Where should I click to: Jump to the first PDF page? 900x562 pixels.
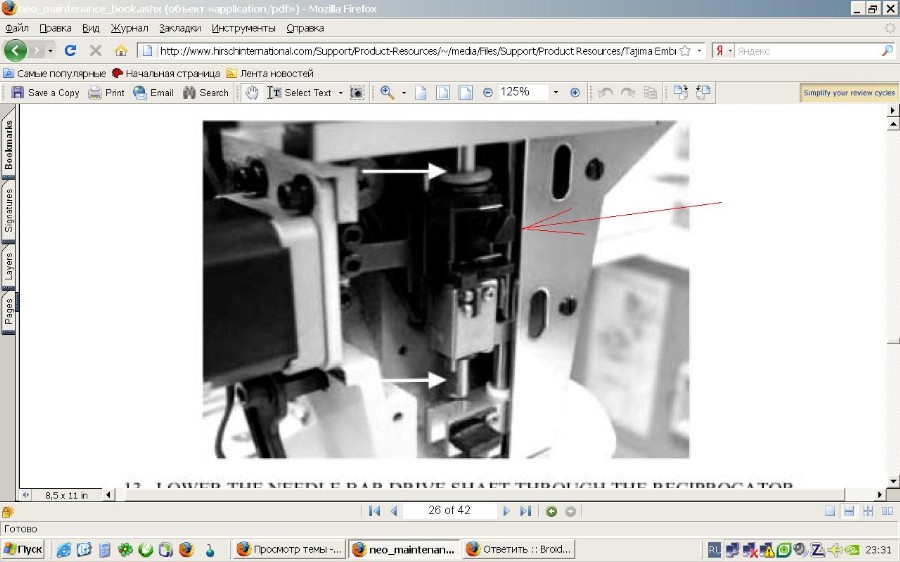[374, 511]
